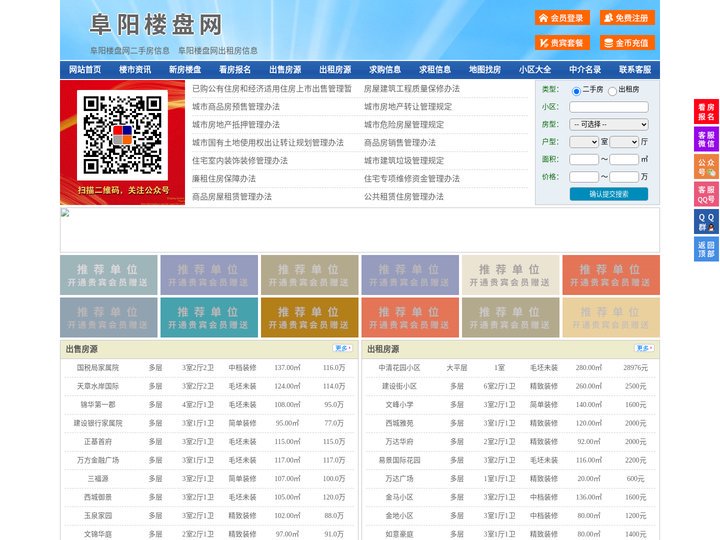Screen dimensions: 720x540
Task: Open the 天章水岸国际 sale listing
Action: [98, 386]
